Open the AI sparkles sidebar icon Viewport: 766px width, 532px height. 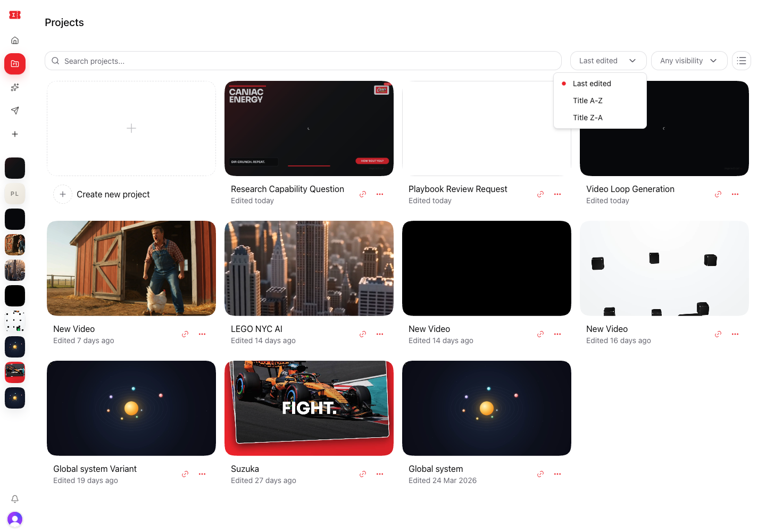[15, 87]
